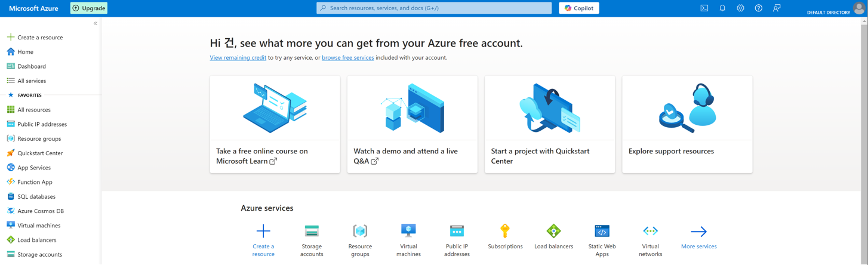The height and width of the screenshot is (265, 868).
Task: Open Resource groups in Azure services
Action: (x=360, y=241)
